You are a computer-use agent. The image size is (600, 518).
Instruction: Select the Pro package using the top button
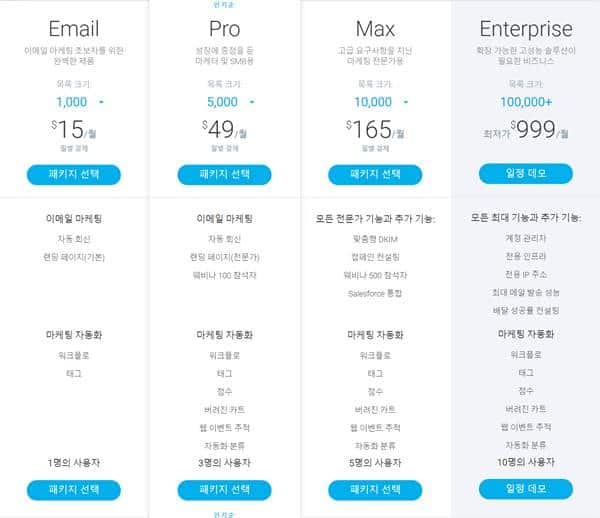pyautogui.click(x=224, y=174)
